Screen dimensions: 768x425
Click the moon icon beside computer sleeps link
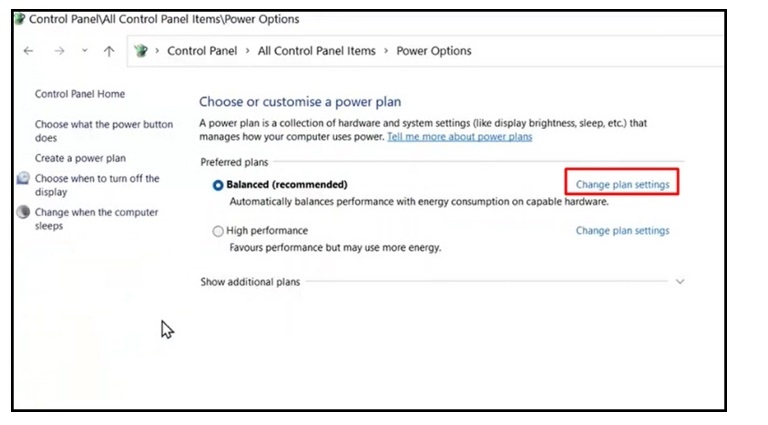[x=24, y=213]
